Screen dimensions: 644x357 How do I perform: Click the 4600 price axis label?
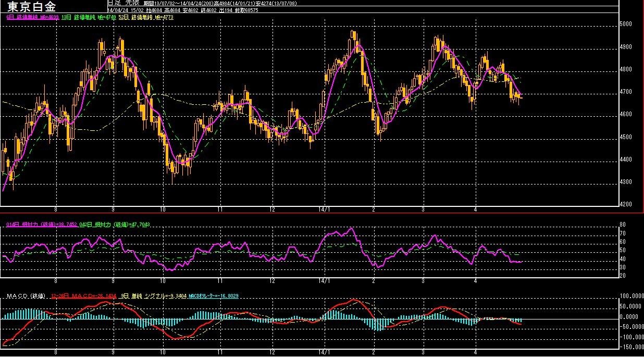626,114
